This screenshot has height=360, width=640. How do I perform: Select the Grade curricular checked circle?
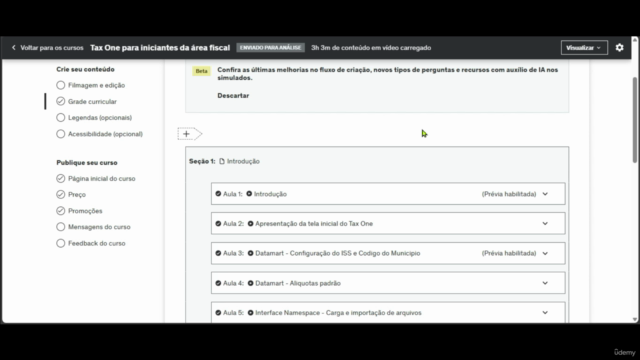tap(60, 101)
